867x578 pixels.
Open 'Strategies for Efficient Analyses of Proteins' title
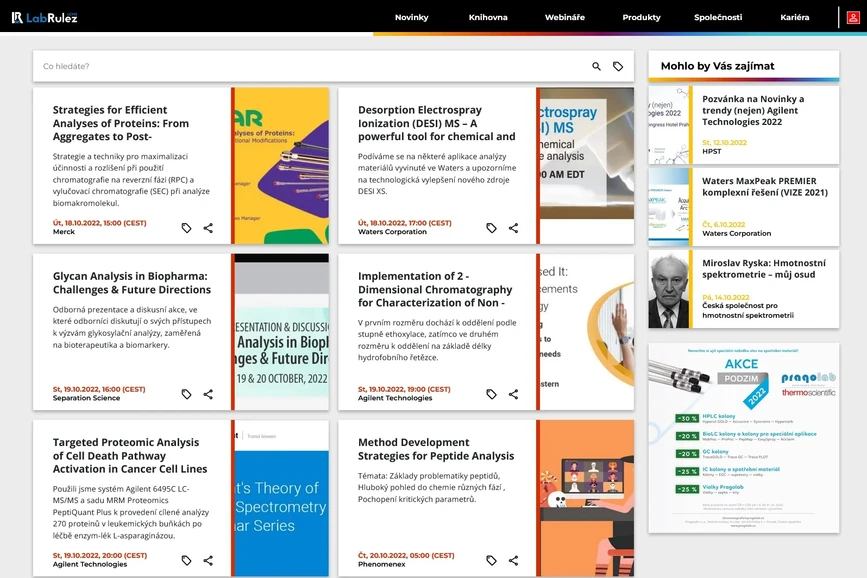(121, 123)
